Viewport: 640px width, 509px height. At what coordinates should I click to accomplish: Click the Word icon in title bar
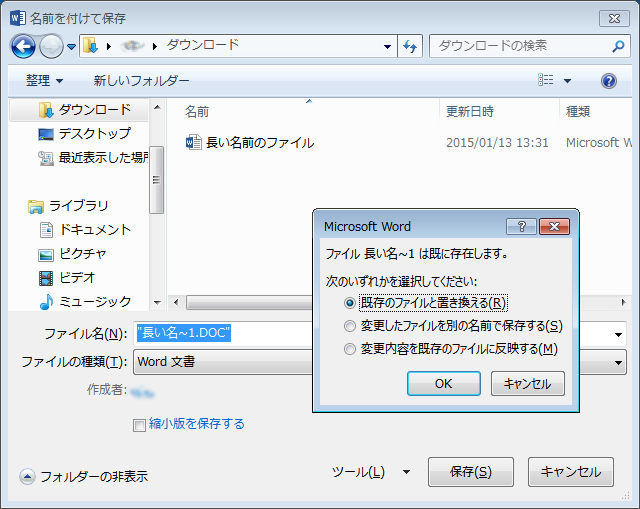click(18, 18)
